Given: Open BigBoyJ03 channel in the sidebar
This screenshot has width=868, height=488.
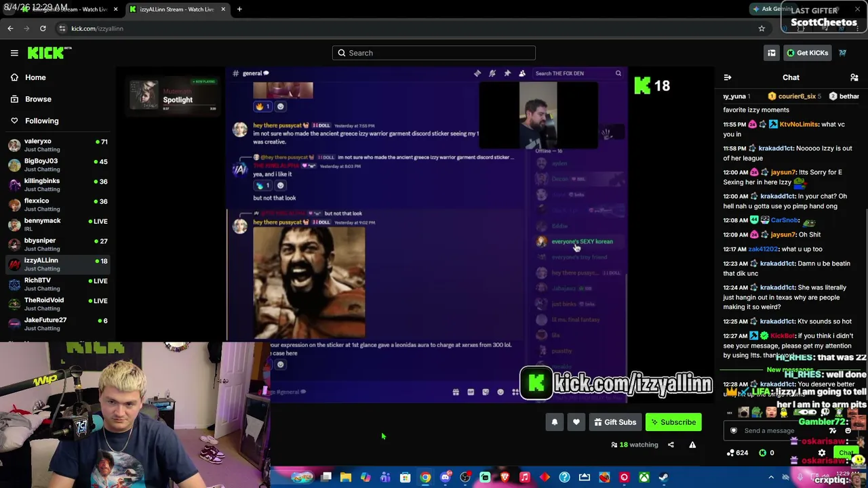Looking at the screenshot, I should pos(58,165).
